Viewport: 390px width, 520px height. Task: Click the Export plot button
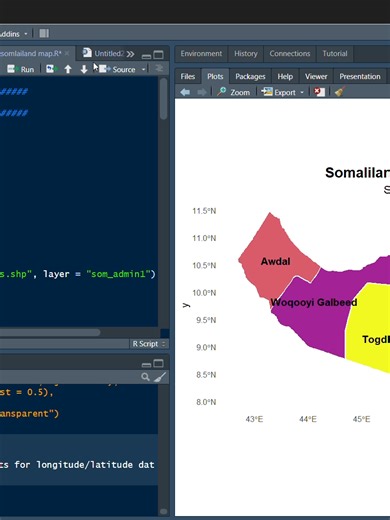(279, 92)
